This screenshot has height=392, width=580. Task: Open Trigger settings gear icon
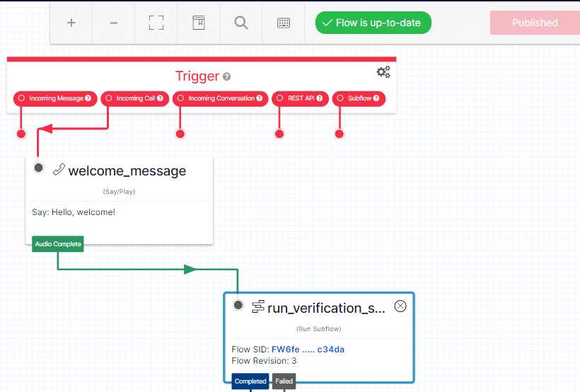(x=383, y=71)
